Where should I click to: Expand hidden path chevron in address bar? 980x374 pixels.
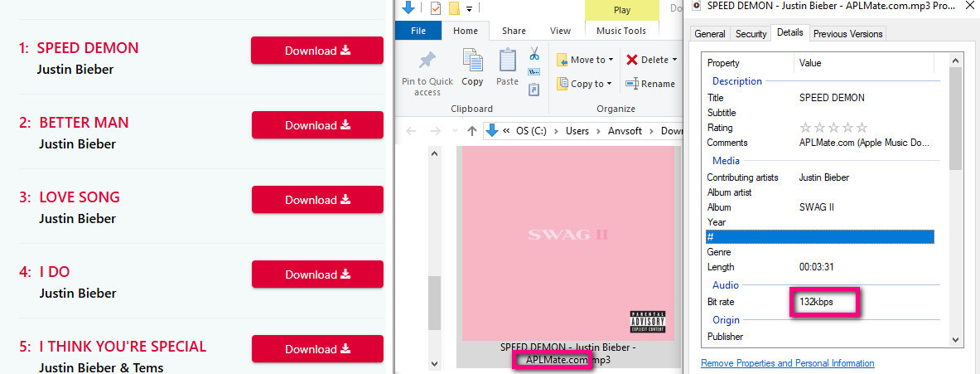pos(506,131)
